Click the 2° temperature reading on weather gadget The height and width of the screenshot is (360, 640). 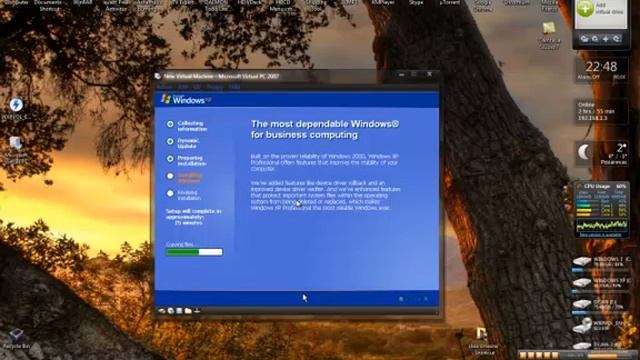point(621,148)
